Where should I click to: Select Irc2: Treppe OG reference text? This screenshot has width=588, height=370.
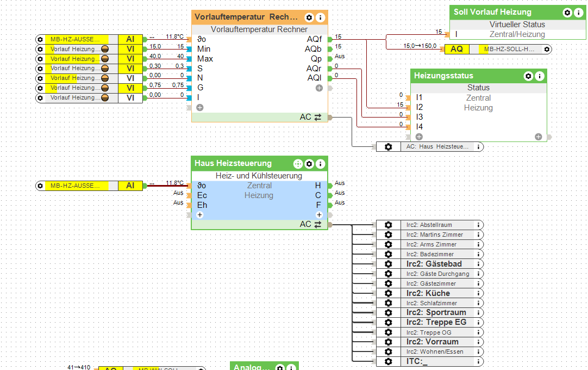point(429,332)
